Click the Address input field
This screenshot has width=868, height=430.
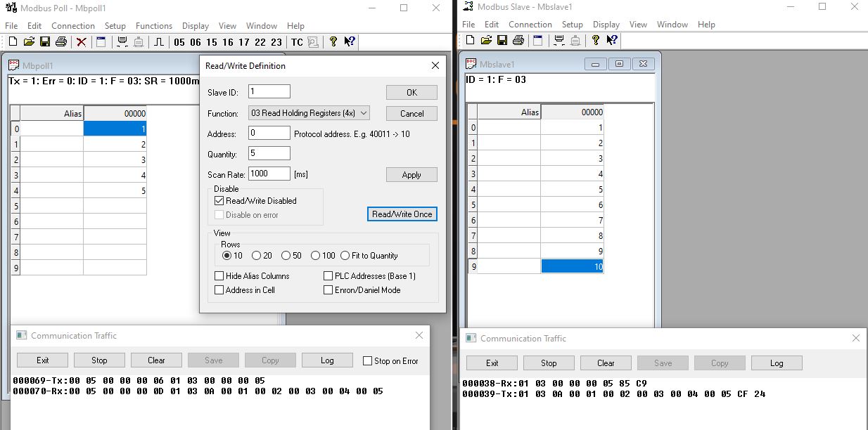tap(269, 133)
